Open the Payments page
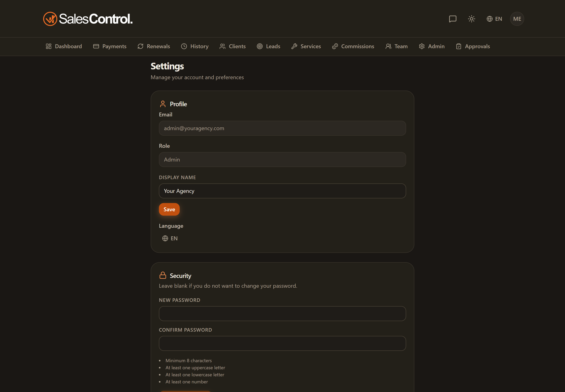The height and width of the screenshot is (392, 565). (x=110, y=46)
